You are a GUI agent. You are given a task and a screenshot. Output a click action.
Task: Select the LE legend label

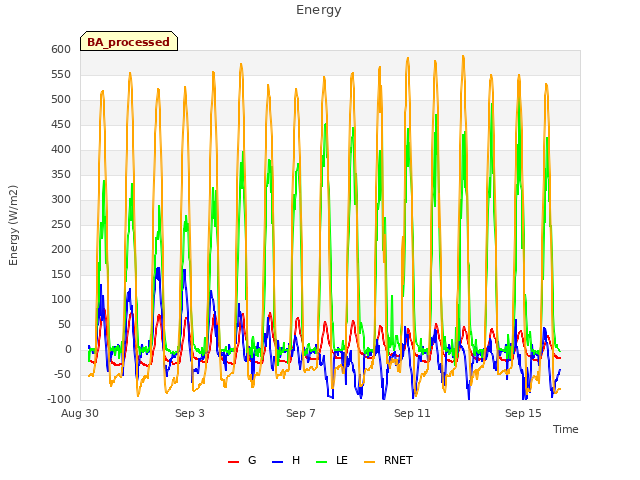tap(342, 460)
